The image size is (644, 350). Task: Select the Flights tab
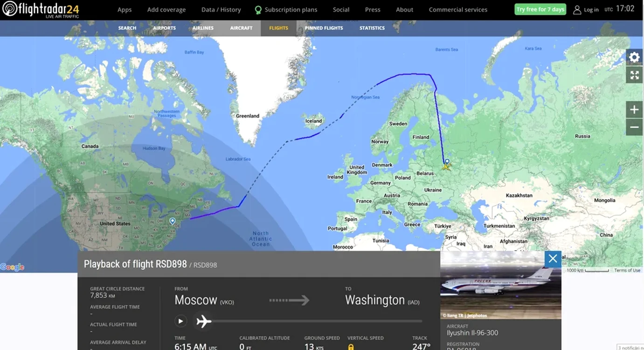click(278, 28)
